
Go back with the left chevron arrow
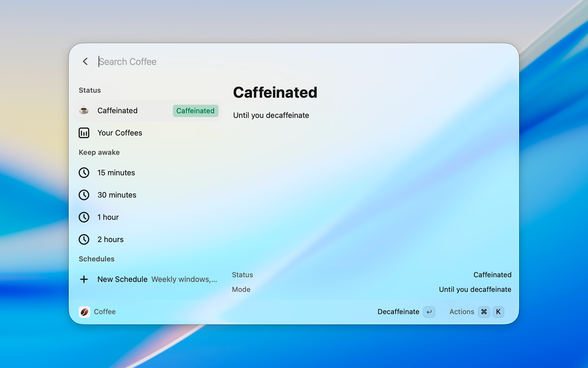(x=85, y=62)
